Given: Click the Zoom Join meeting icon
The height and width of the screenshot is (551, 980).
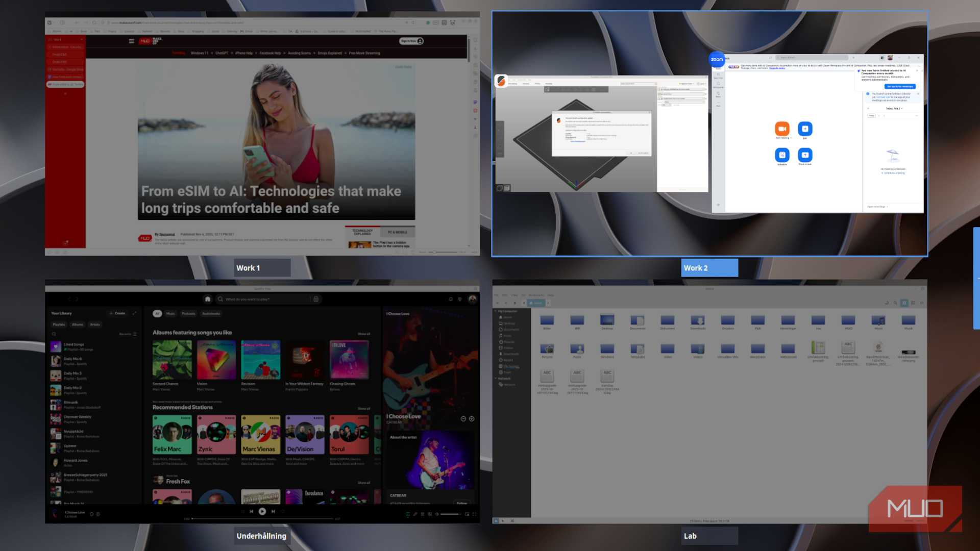Looking at the screenshot, I should pos(805,129).
